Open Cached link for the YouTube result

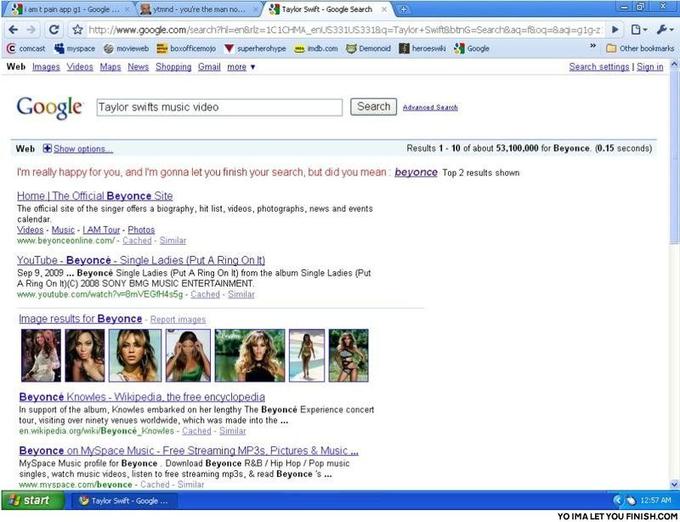[205, 294]
